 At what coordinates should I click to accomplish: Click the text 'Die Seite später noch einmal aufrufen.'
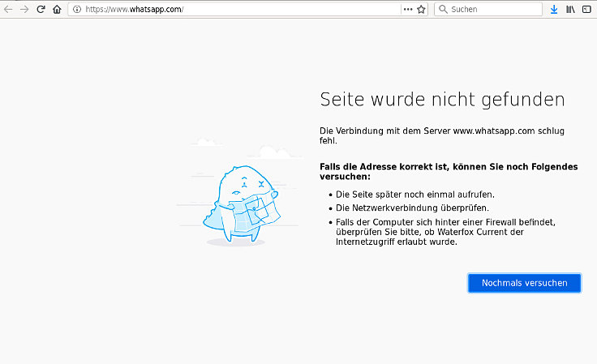tap(415, 195)
